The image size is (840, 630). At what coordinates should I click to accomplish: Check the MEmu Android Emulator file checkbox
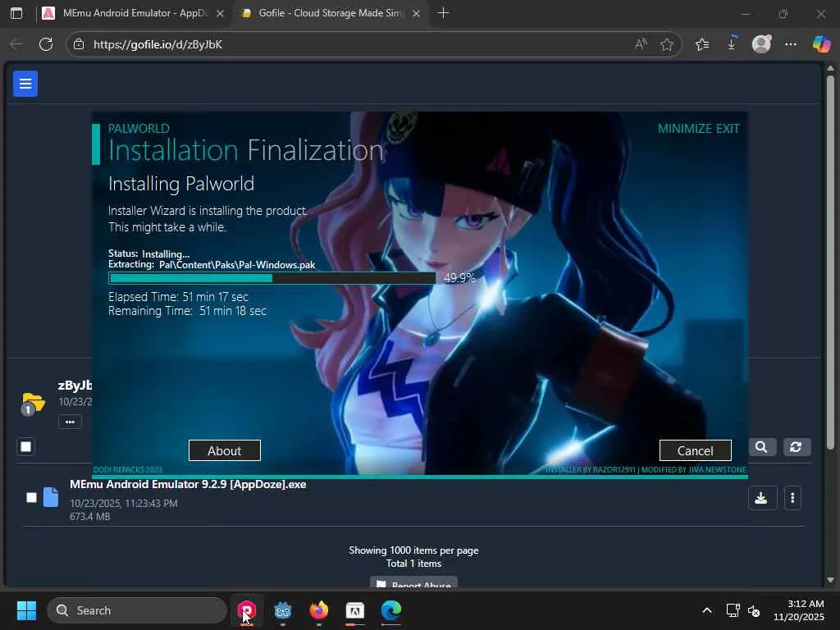coord(32,498)
